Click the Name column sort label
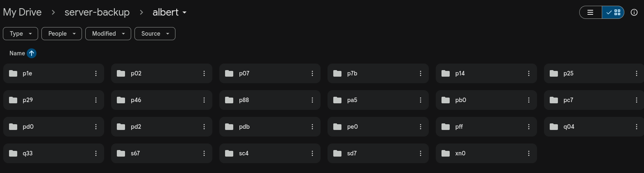Screen dimensions: 644x173 click(17, 53)
